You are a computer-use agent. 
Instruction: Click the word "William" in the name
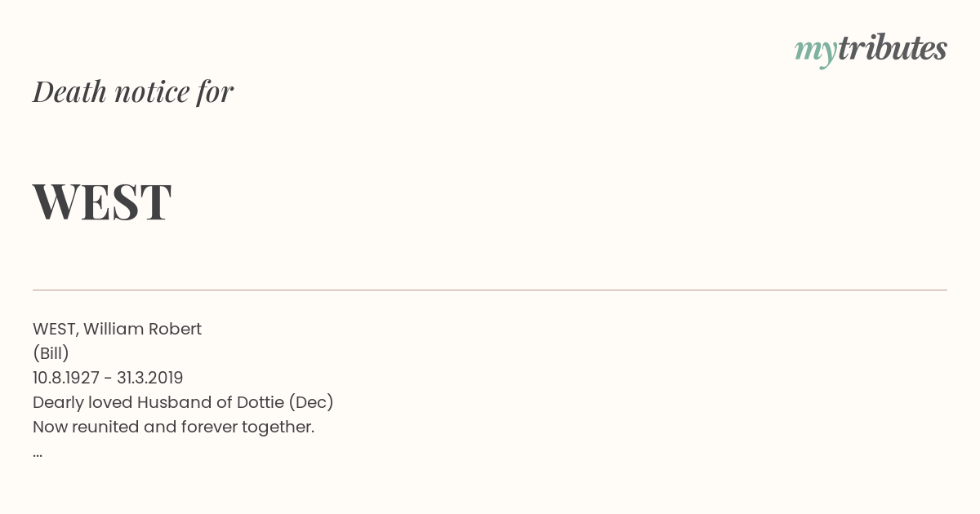[x=112, y=329]
